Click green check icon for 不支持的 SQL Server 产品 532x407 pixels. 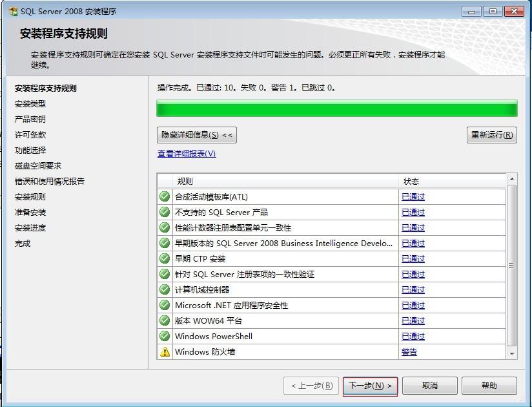(165, 212)
